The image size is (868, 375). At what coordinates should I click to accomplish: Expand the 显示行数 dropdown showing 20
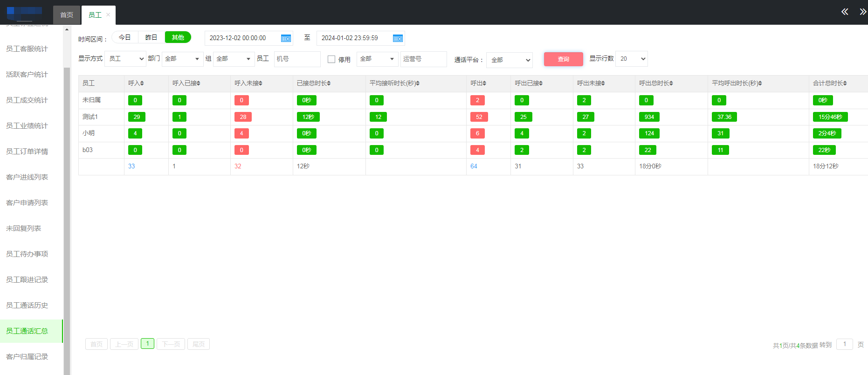632,59
